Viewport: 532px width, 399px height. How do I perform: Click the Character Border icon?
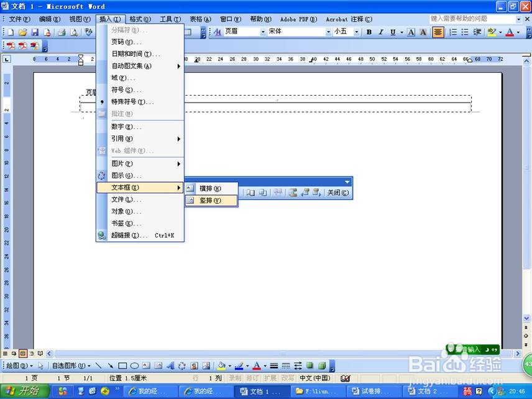click(x=411, y=32)
